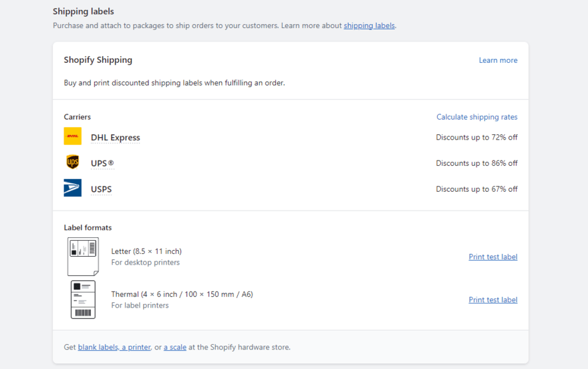This screenshot has width=588, height=369.
Task: Print test label for Thermal format
Action: pos(492,299)
